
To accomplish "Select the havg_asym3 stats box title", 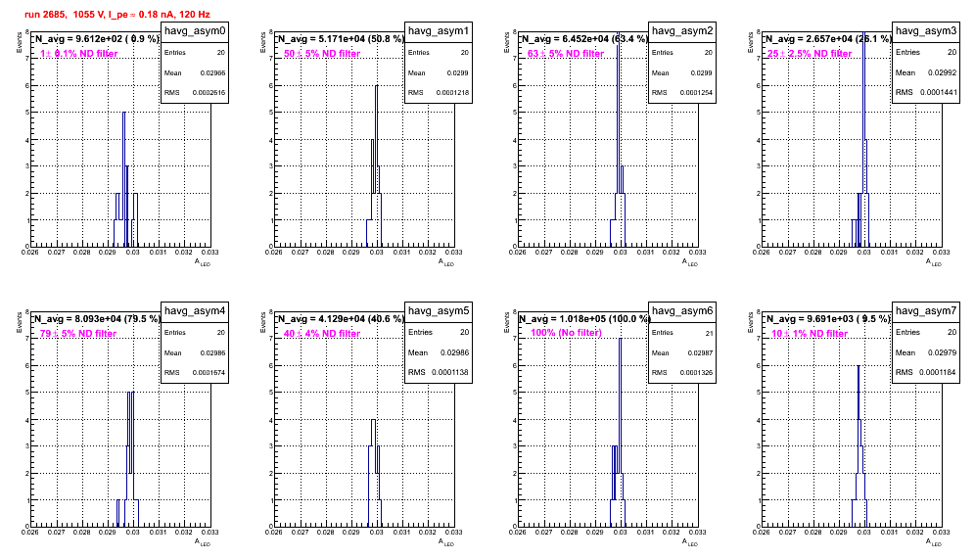I will (926, 30).
